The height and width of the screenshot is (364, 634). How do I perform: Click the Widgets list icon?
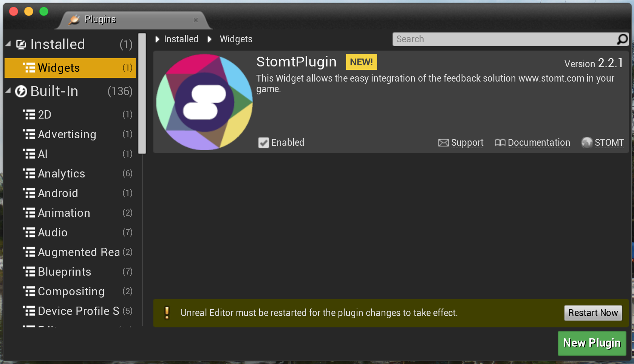tap(29, 68)
